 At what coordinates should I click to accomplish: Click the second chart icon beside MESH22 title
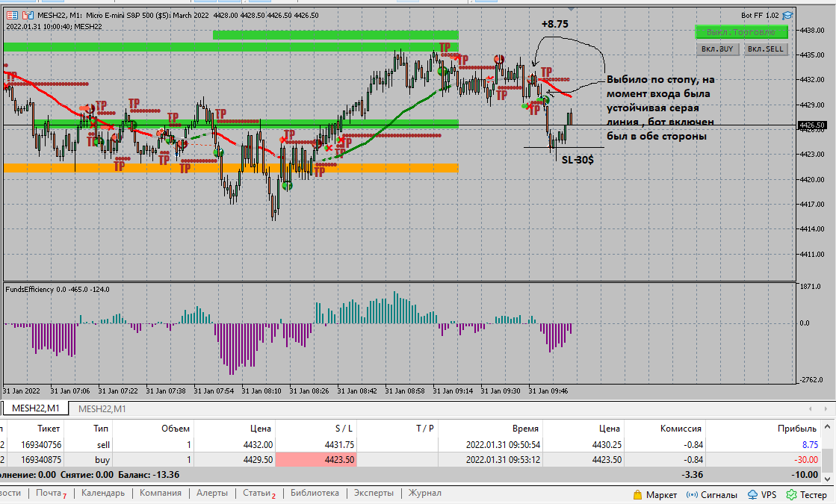[x=28, y=16]
